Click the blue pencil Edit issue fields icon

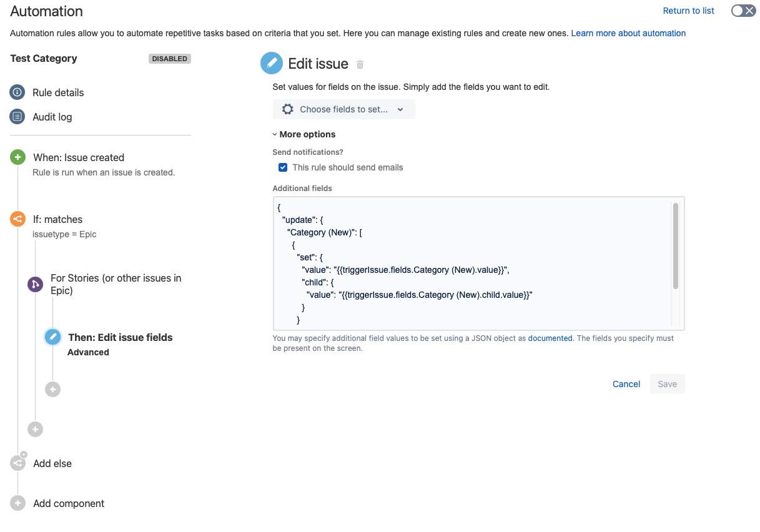click(x=52, y=337)
